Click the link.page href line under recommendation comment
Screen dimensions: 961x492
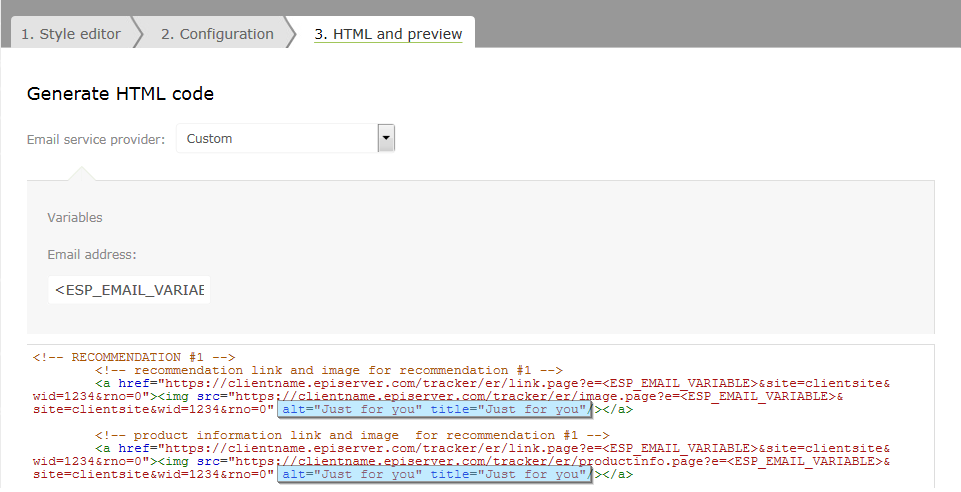click(x=492, y=384)
